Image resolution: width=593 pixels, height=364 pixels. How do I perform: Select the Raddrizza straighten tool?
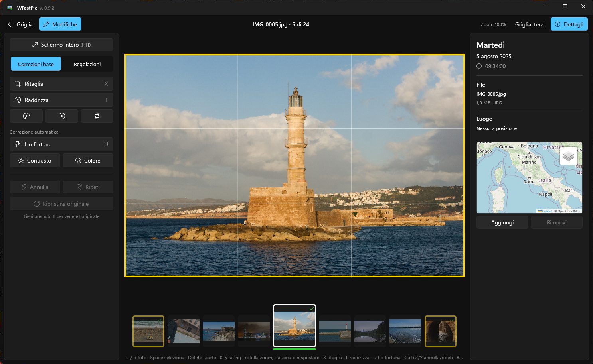(61, 100)
